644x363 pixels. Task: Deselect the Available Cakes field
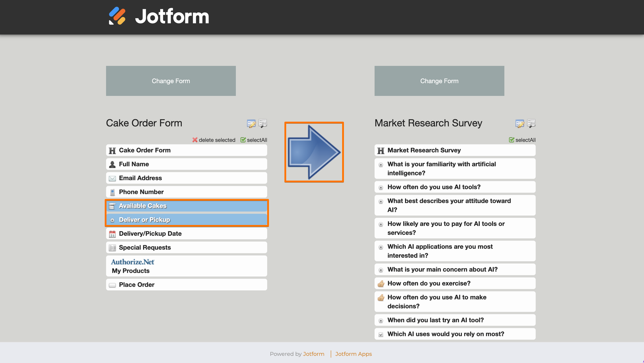point(186,206)
